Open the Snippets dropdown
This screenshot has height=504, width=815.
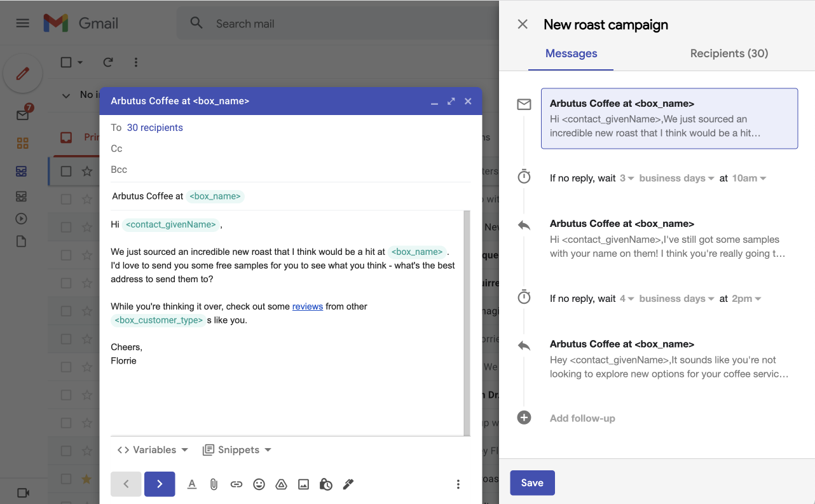(x=236, y=449)
